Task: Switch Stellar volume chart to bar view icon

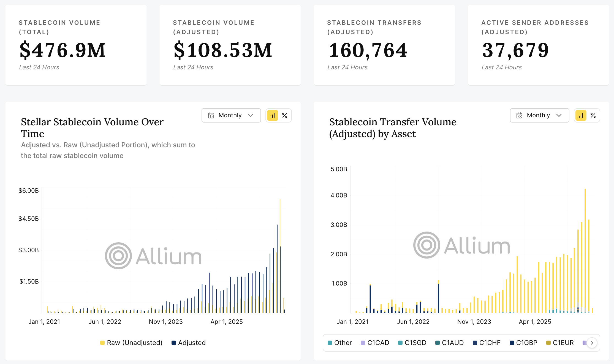Action: coord(272,115)
